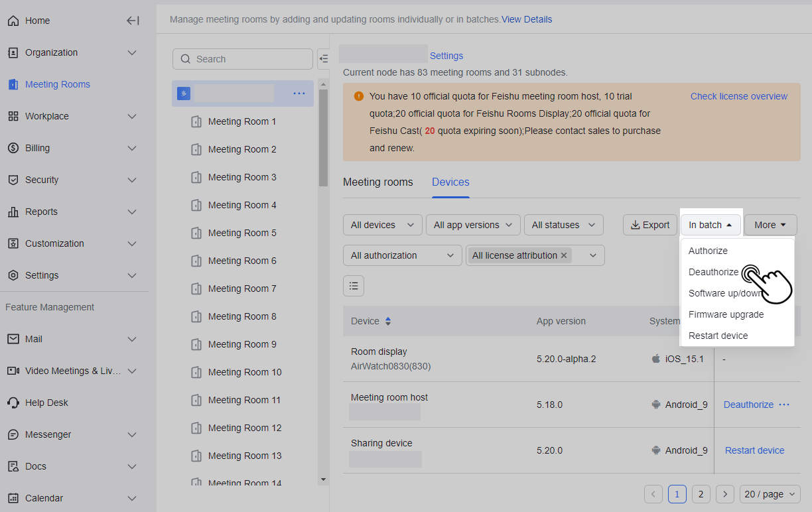Open the ellipsis menu on the top node

point(299,94)
